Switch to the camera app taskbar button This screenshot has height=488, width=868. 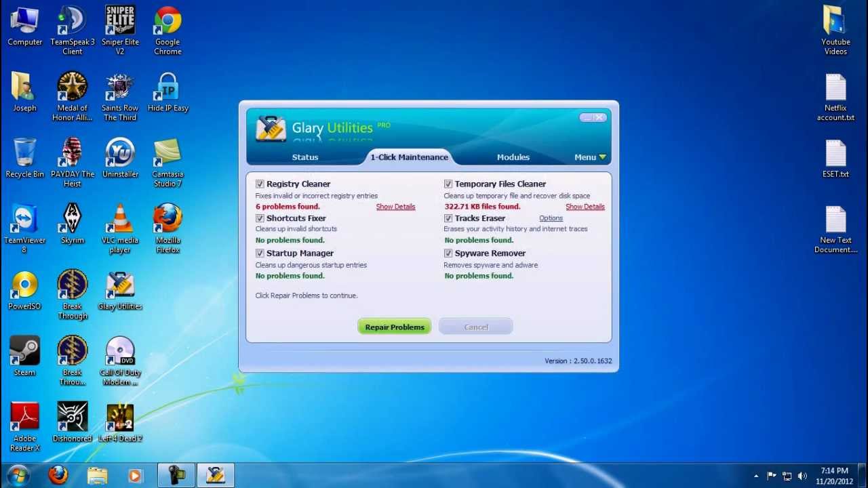point(176,475)
